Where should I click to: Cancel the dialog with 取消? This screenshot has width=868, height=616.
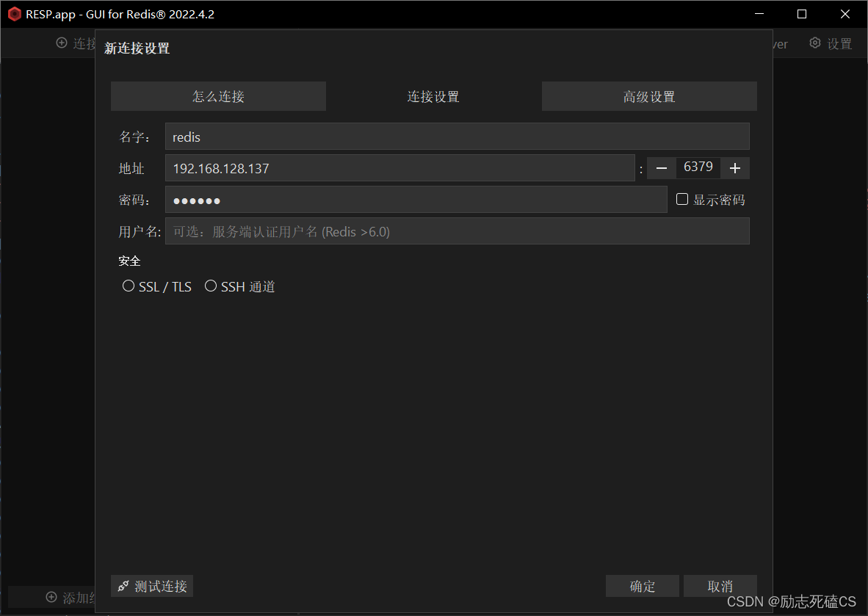click(720, 586)
